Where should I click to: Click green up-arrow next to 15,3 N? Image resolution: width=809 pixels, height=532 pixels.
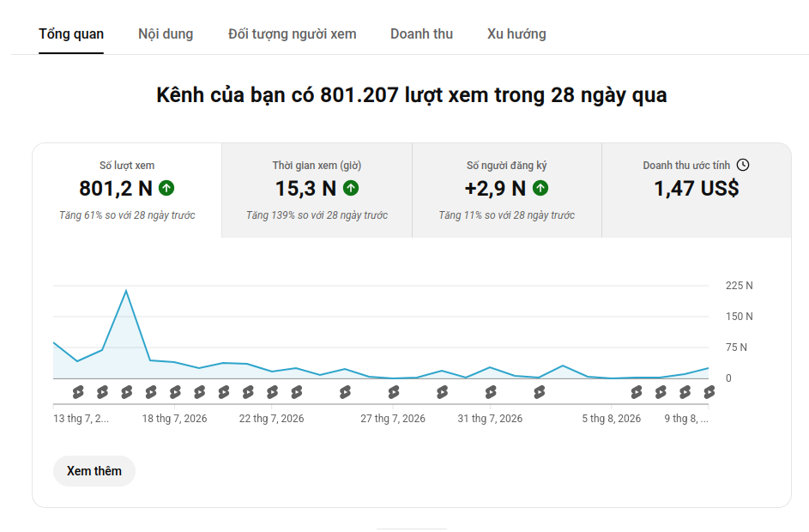coord(351,188)
